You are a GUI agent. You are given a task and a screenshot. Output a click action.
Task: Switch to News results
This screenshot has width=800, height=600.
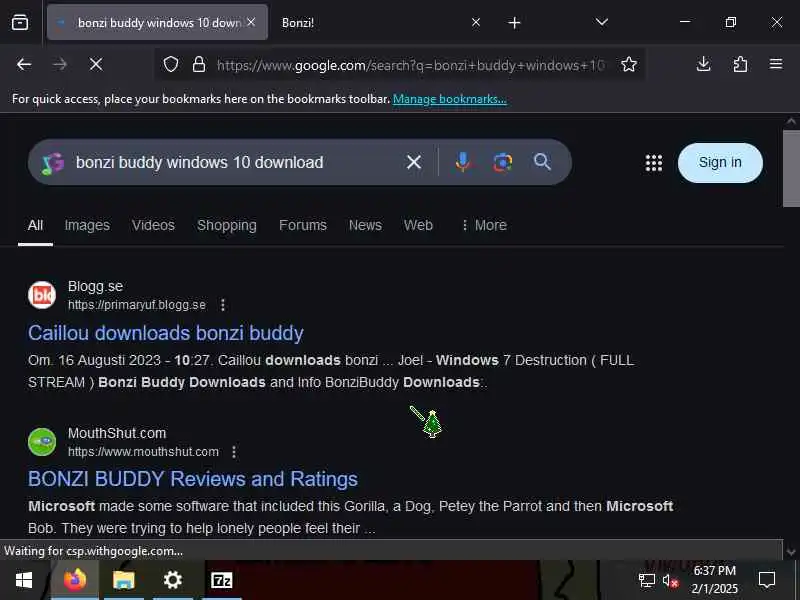tap(365, 225)
